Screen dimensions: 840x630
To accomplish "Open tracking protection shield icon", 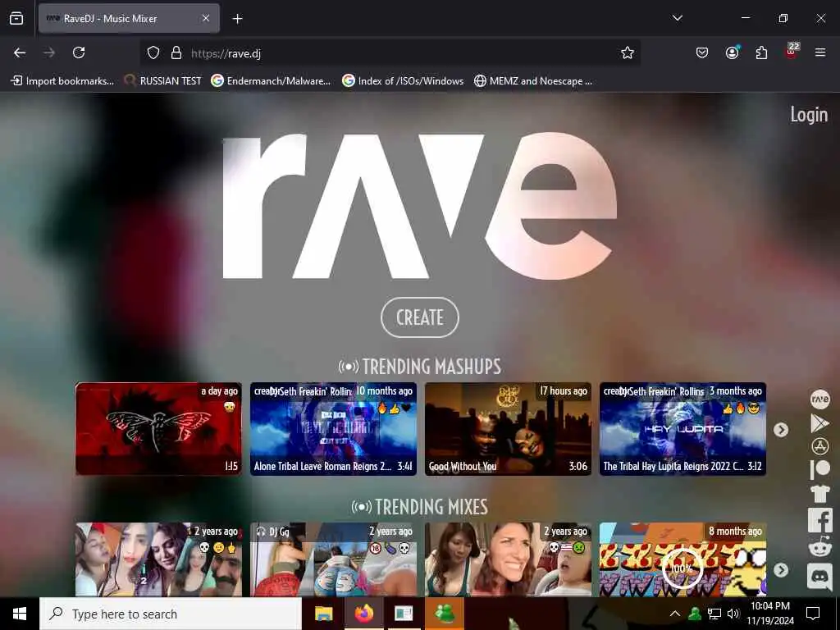I will coord(153,52).
